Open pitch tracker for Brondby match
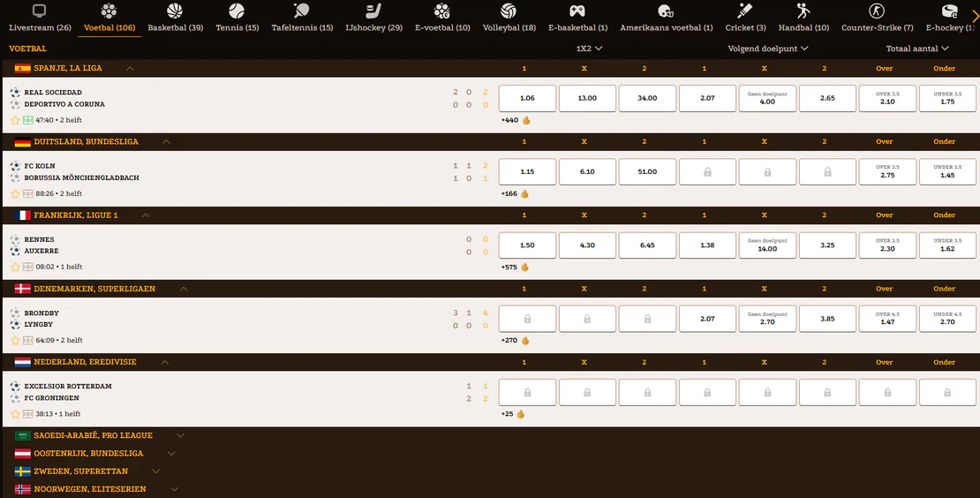Screen dimensions: 980x498 (x=28, y=341)
